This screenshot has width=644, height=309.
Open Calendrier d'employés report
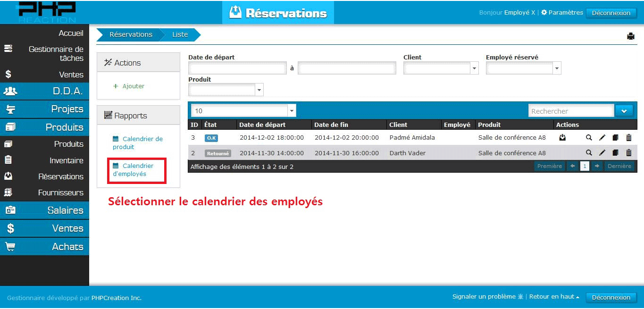coord(133,170)
